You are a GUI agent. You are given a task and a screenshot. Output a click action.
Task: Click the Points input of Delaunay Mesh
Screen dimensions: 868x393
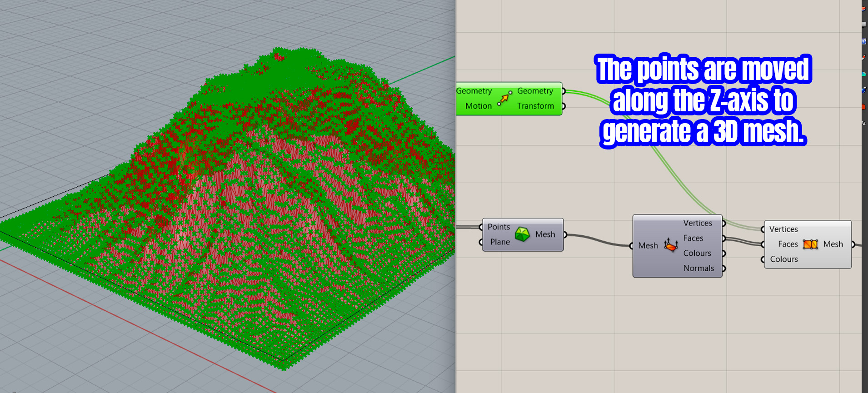click(499, 227)
